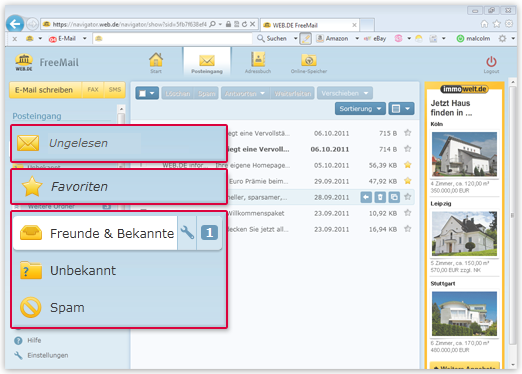Open the Suchen dropdown arrow
Screen dimensions: 522x374
click(295, 39)
